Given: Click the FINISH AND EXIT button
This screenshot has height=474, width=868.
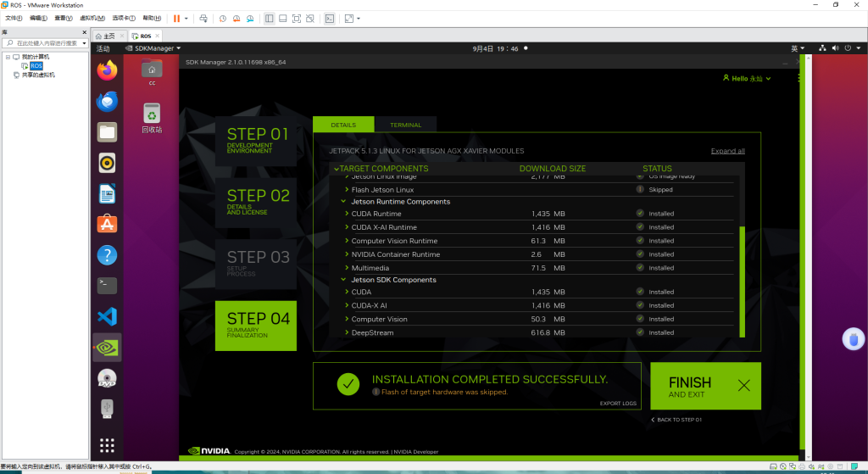Looking at the screenshot, I should tap(705, 387).
